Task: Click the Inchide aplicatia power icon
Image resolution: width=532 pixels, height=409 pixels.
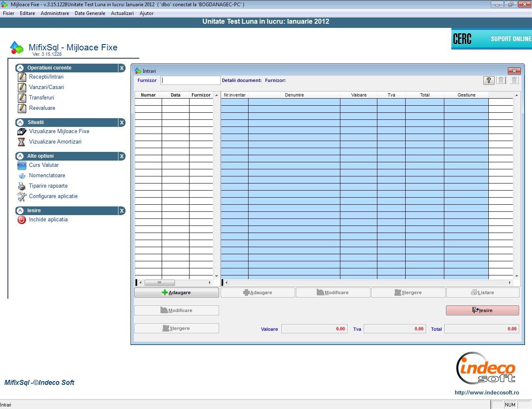Action: 22,220
